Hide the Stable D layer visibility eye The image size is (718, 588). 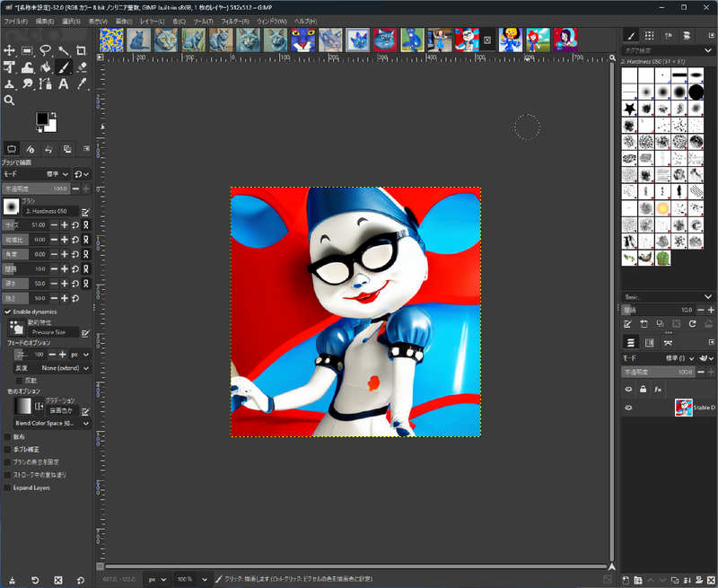click(x=628, y=407)
